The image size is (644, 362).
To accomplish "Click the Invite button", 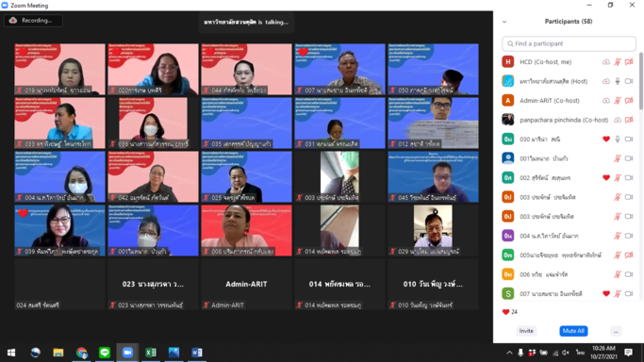I will coord(526,331).
